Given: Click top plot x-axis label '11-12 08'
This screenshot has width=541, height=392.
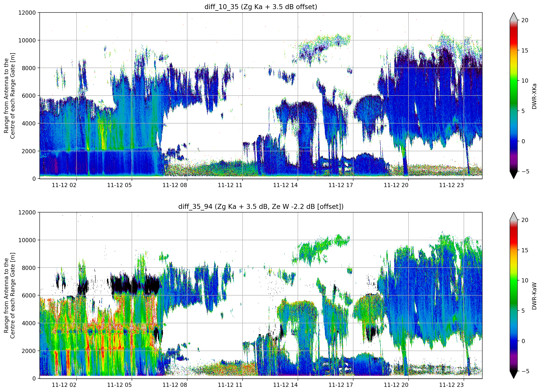Looking at the screenshot, I should tap(175, 185).
